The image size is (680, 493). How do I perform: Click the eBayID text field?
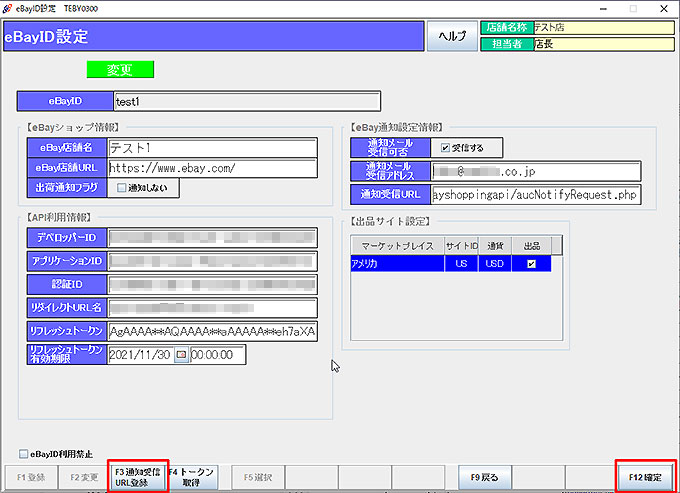[x=245, y=101]
